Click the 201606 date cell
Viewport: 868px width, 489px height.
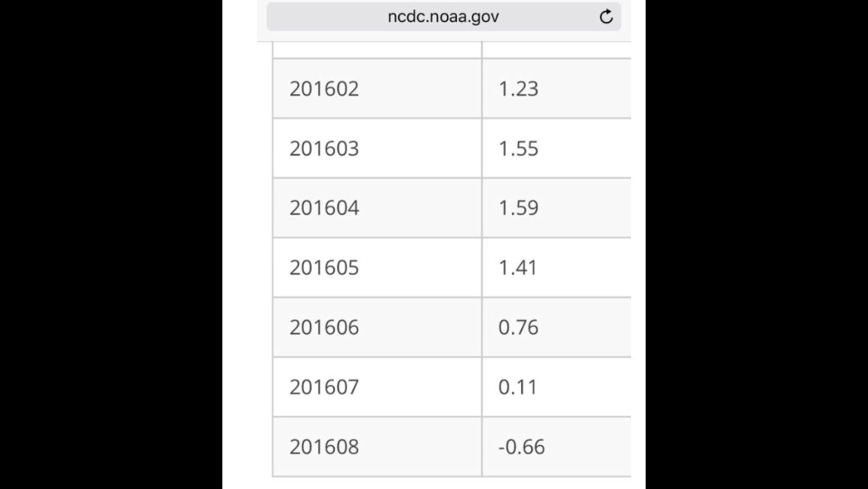coord(377,328)
